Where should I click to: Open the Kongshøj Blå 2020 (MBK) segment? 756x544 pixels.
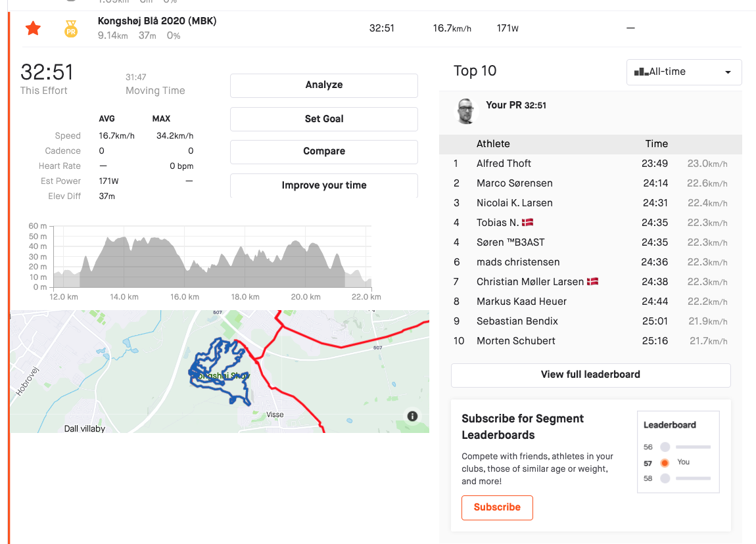pyautogui.click(x=157, y=21)
